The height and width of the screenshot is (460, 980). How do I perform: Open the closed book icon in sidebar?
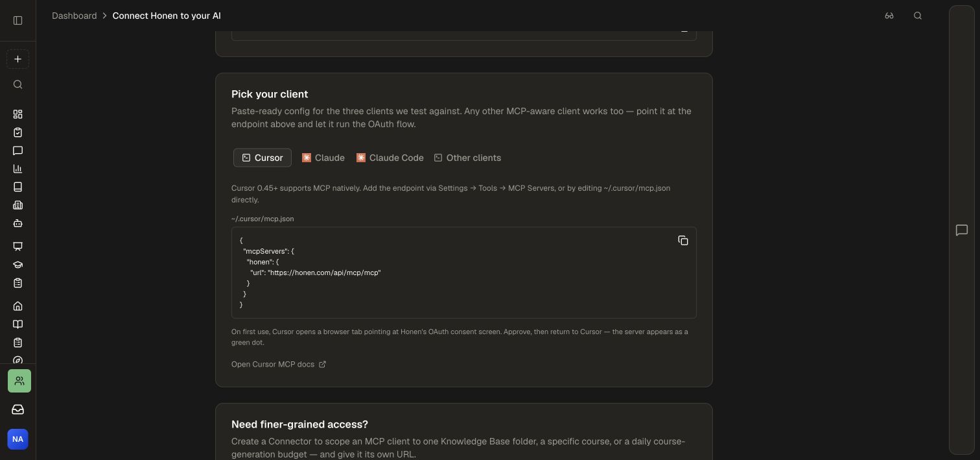click(x=17, y=187)
